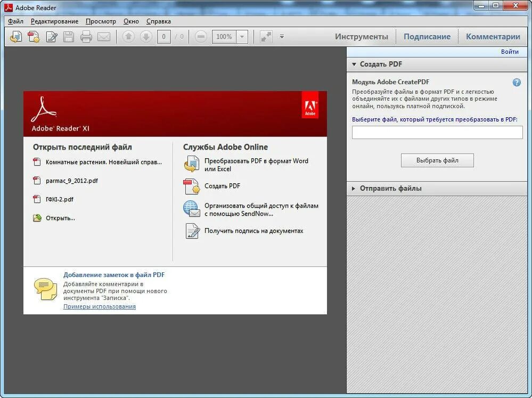Screen dimensions: 532x398
Task: Click the zoom out minus icon
Action: pos(201,36)
